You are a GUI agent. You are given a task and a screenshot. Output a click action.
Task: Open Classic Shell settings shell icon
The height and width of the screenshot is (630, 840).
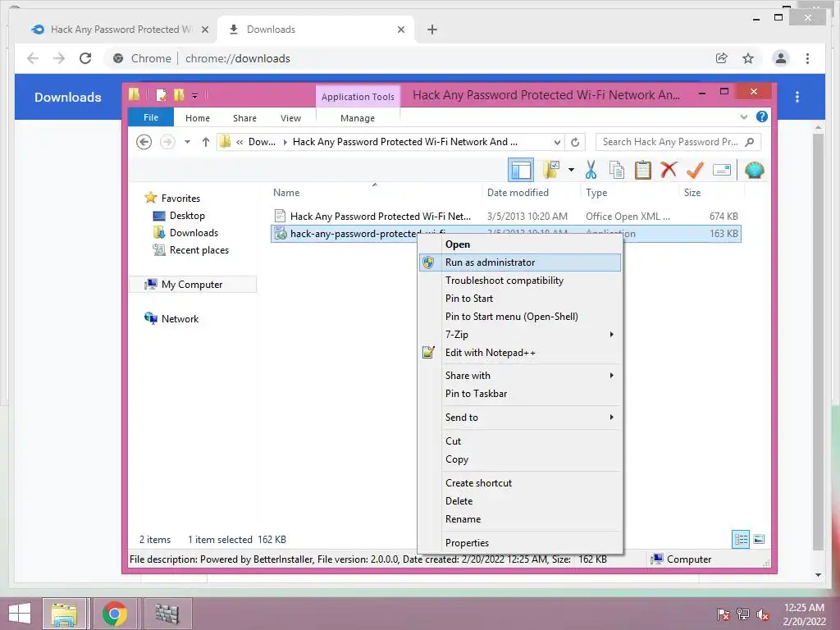pos(755,171)
